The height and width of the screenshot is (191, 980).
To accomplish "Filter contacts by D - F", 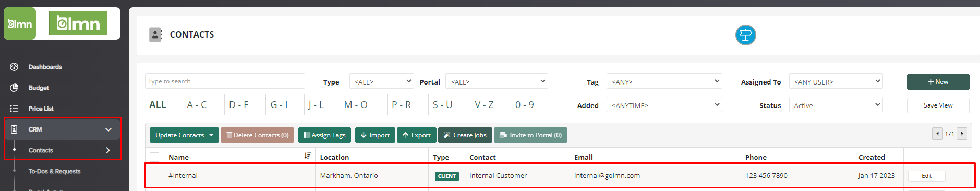I will [239, 105].
